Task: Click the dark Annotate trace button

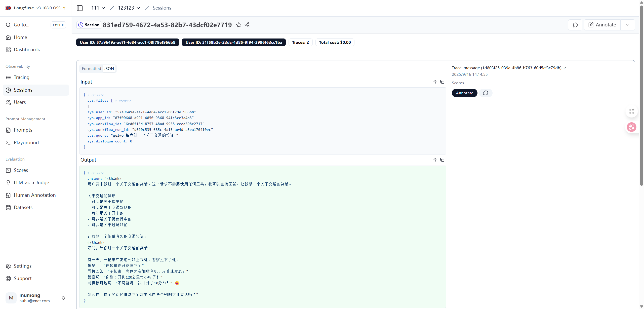Action: (x=464, y=93)
